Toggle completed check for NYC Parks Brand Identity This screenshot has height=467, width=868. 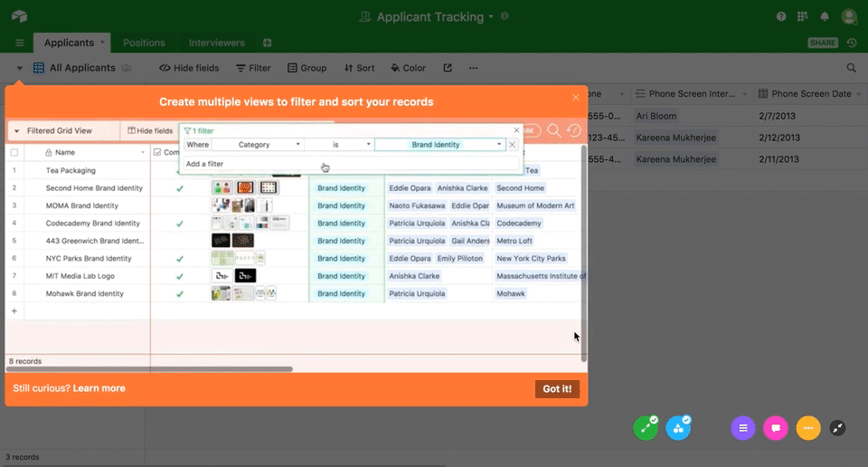pyautogui.click(x=180, y=259)
